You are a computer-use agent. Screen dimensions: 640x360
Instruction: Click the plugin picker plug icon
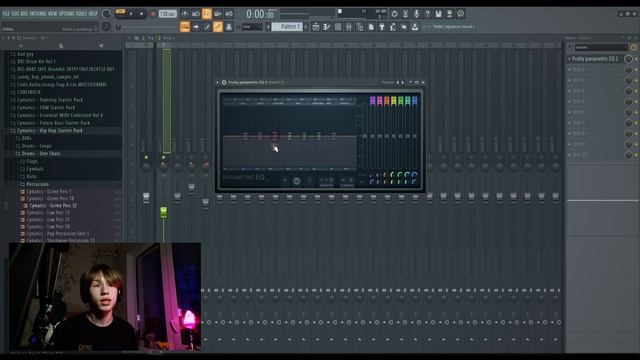382,27
